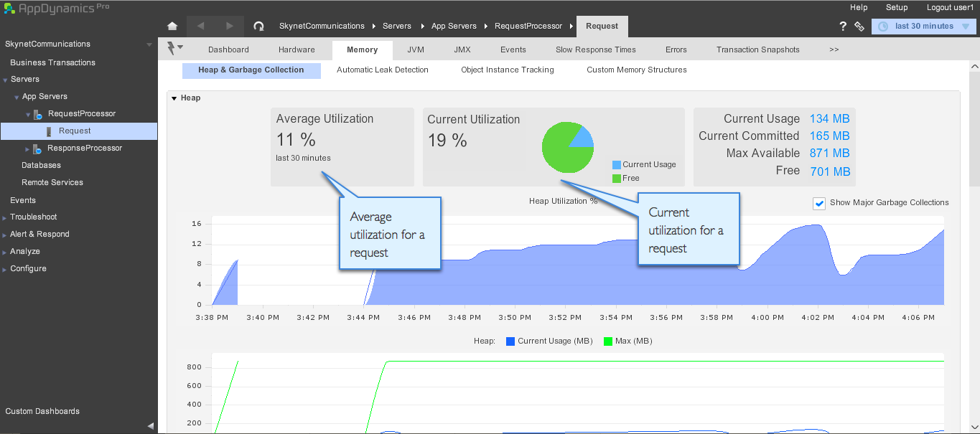Click the Help link in top bar
Screen dimensions: 980x434
(859, 7)
